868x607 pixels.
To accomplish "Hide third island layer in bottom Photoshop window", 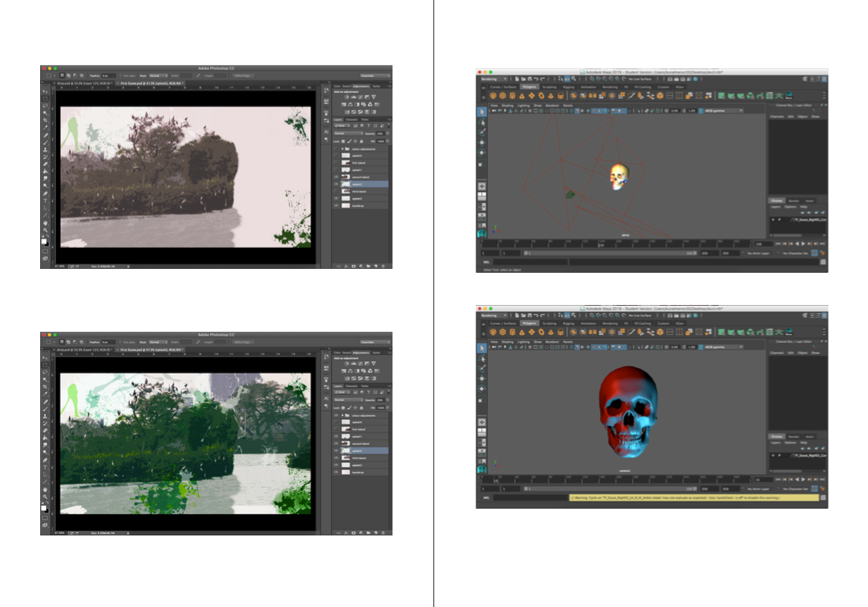I will (x=336, y=458).
